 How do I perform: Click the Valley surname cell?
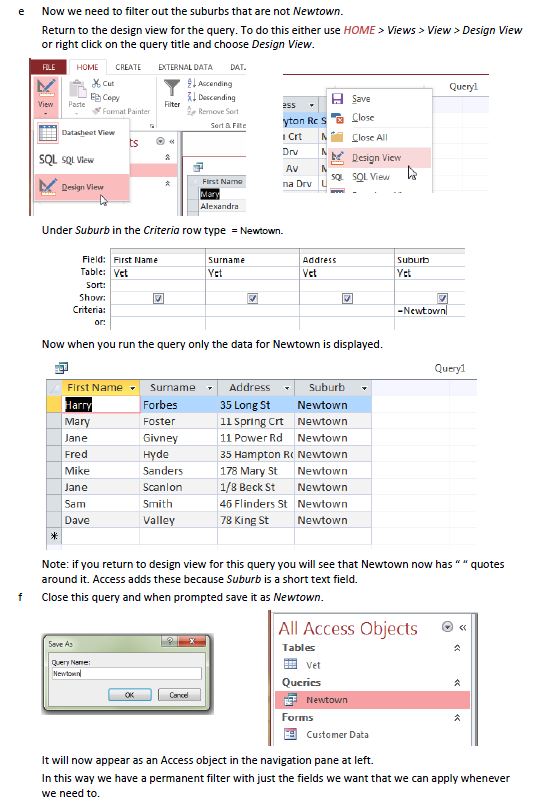click(x=178, y=520)
